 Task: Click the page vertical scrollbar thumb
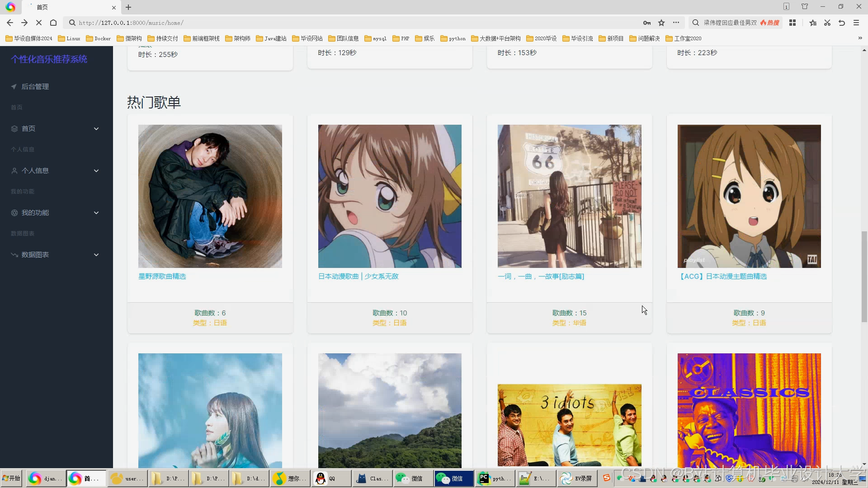[864, 277]
